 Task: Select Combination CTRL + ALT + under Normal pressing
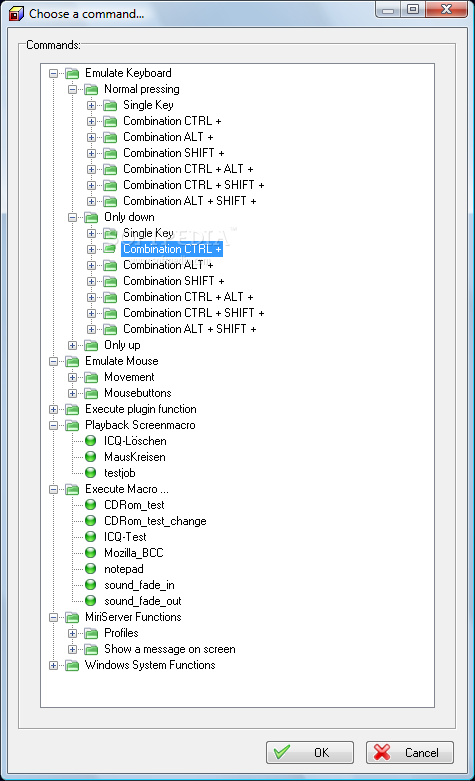coord(188,169)
